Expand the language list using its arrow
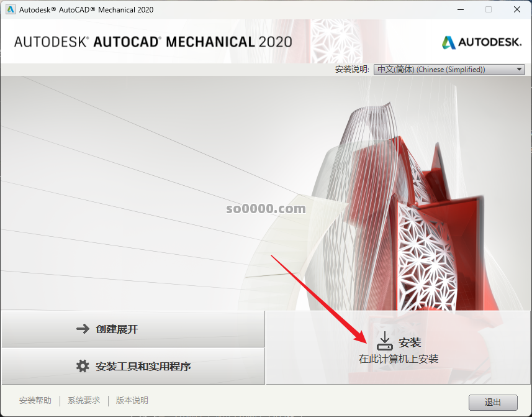 520,70
